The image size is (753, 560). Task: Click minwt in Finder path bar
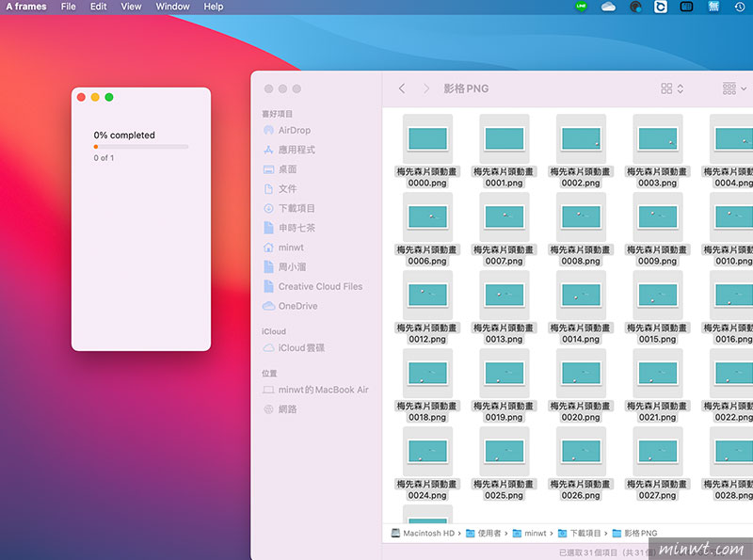pyautogui.click(x=530, y=533)
